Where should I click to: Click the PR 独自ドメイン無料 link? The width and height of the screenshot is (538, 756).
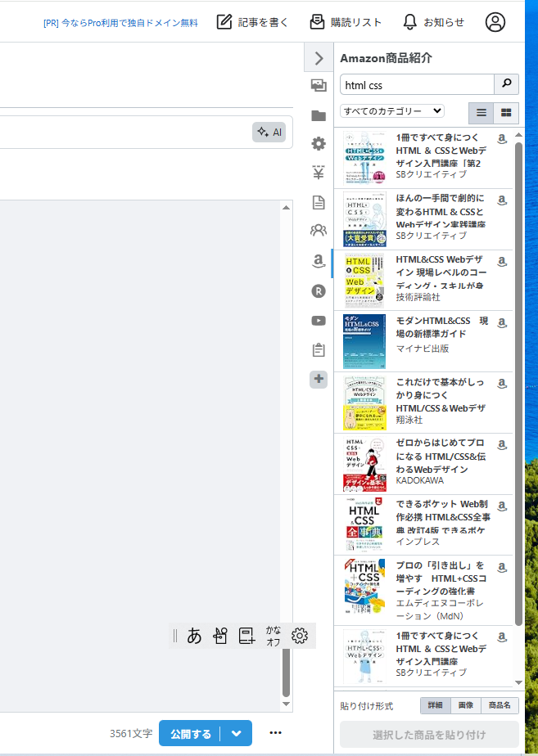click(x=120, y=23)
